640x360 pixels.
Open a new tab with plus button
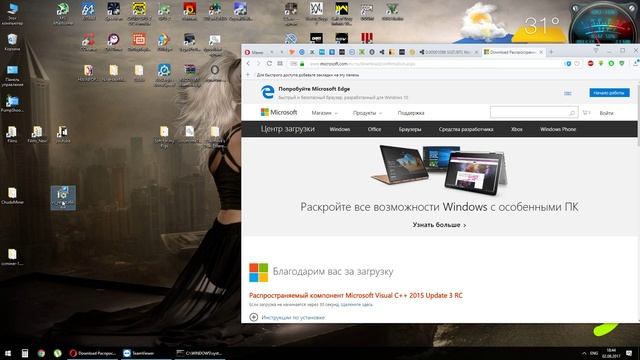551,52
